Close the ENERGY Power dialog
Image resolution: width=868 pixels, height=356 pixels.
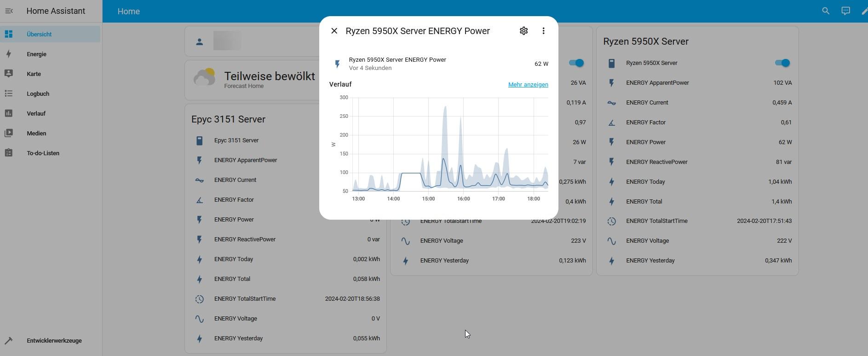pyautogui.click(x=334, y=31)
